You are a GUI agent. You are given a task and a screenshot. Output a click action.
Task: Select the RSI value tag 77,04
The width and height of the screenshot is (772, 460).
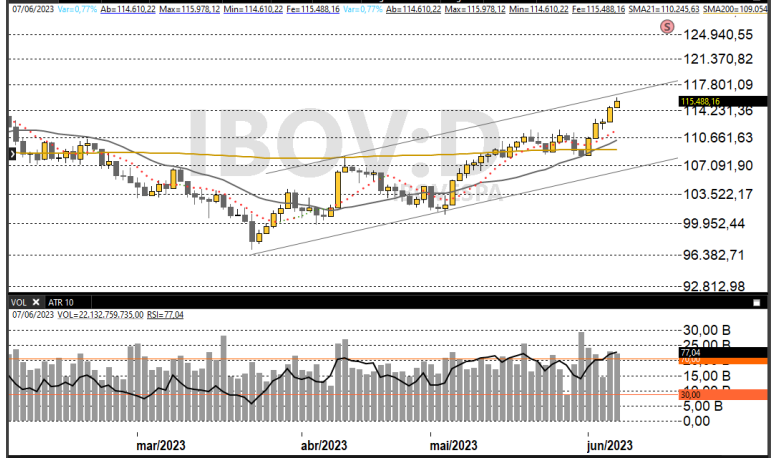point(722,352)
